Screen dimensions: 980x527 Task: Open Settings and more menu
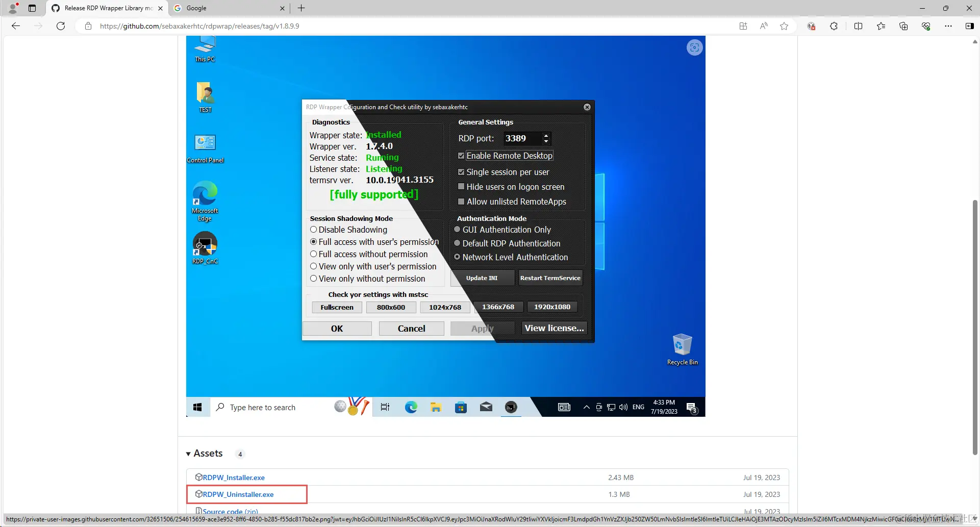948,26
